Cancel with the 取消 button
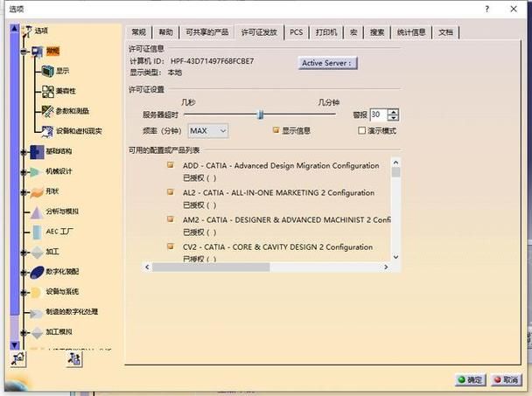The width and height of the screenshot is (532, 396). (x=507, y=380)
